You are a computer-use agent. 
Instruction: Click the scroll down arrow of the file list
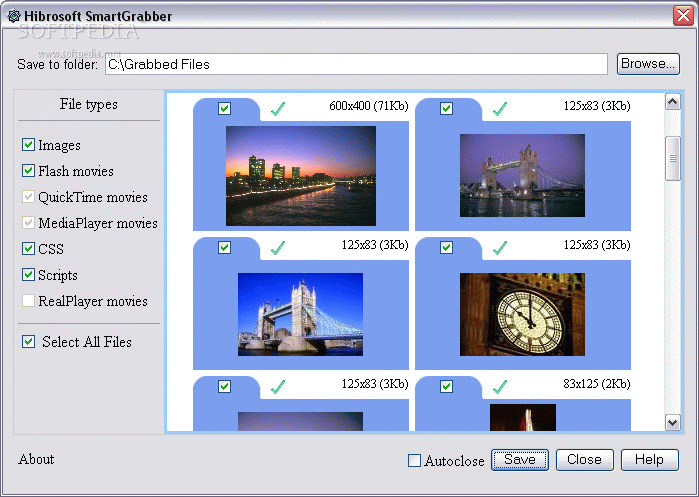coord(672,422)
